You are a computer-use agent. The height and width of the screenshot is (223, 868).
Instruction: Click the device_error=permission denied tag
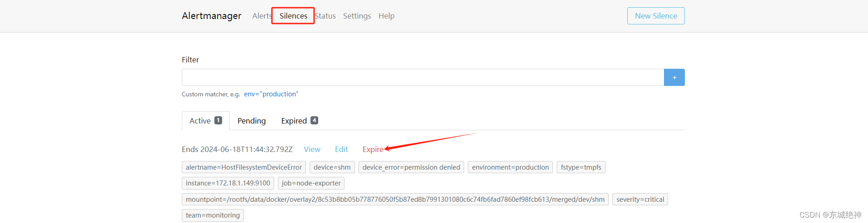411,167
